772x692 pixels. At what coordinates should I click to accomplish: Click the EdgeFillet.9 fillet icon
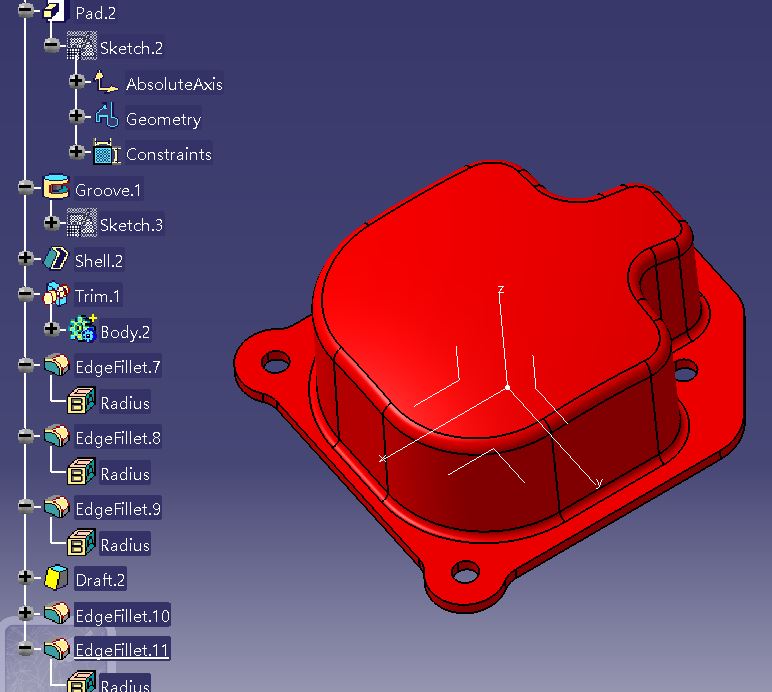(x=56, y=506)
